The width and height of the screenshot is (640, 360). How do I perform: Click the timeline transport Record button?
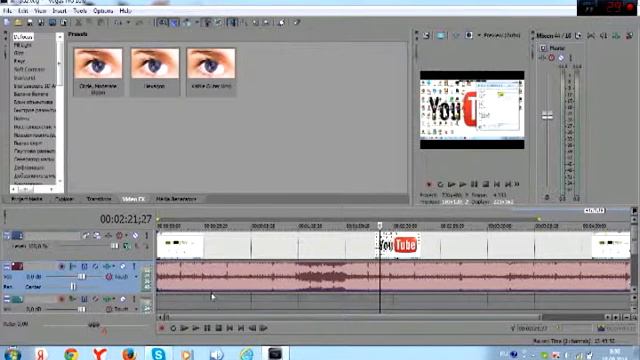tap(162, 328)
